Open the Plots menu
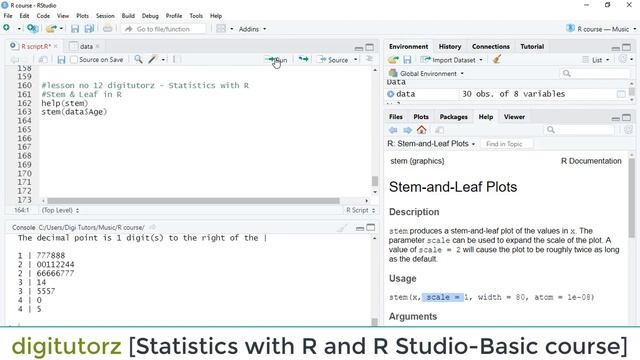 (82, 16)
